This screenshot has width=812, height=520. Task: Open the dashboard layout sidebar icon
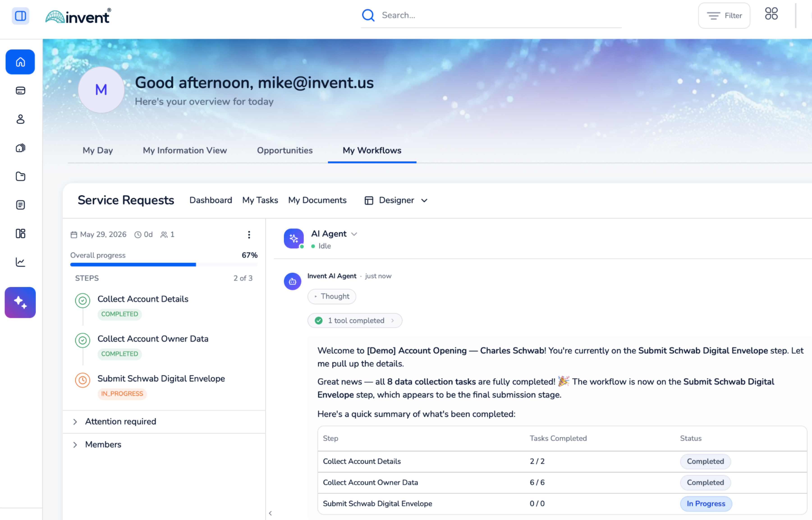coord(20,233)
